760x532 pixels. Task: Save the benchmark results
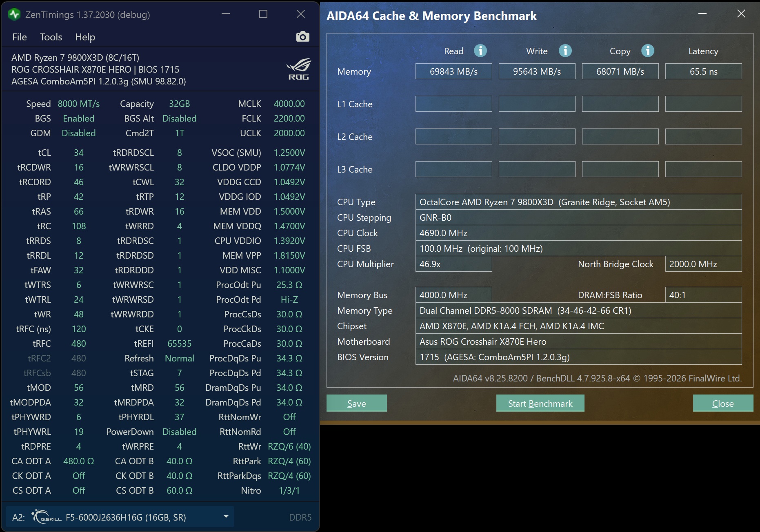pyautogui.click(x=356, y=403)
